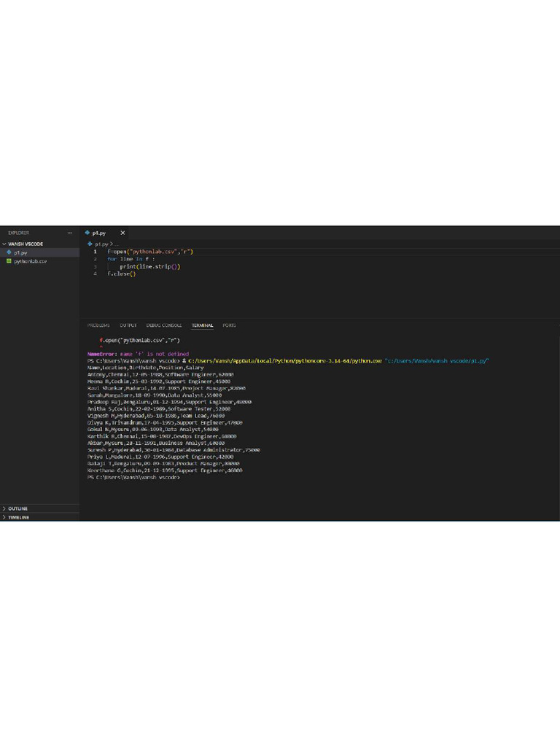The width and height of the screenshot is (560, 747).
Task: Click the print(line.strip()) code line
Action: (x=149, y=267)
